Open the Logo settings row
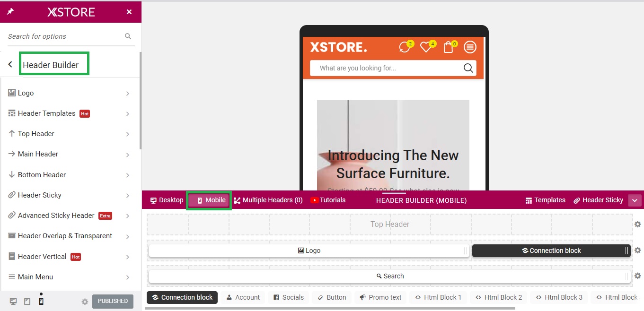This screenshot has height=311, width=644. pyautogui.click(x=70, y=93)
